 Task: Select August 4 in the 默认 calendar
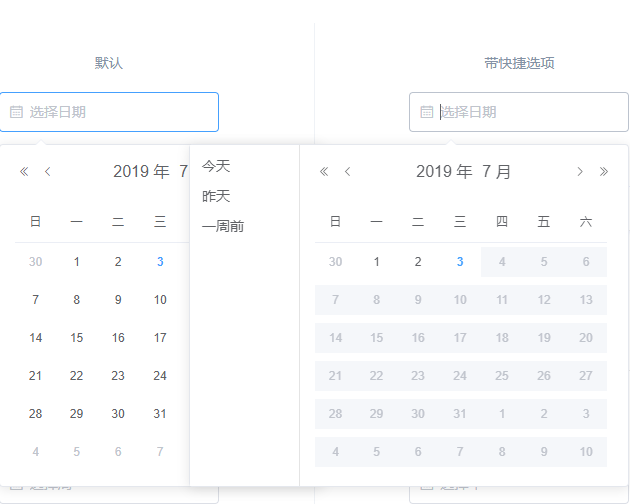(x=35, y=452)
